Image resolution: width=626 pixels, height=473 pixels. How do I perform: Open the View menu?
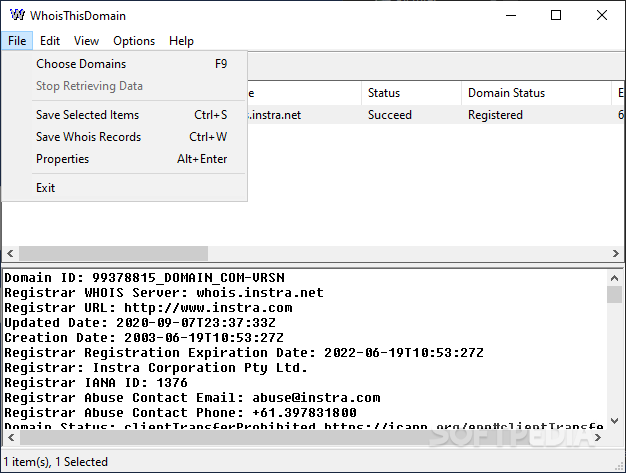click(86, 41)
